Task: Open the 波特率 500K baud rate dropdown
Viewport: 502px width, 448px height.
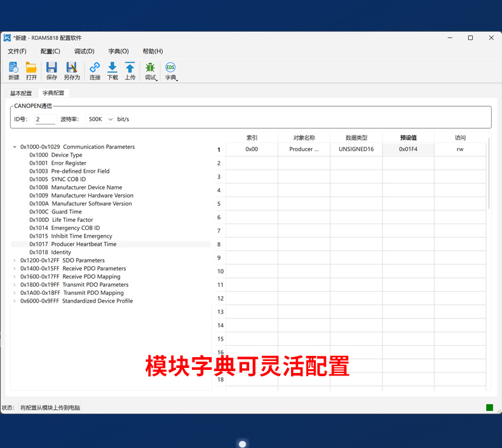Action: point(100,119)
